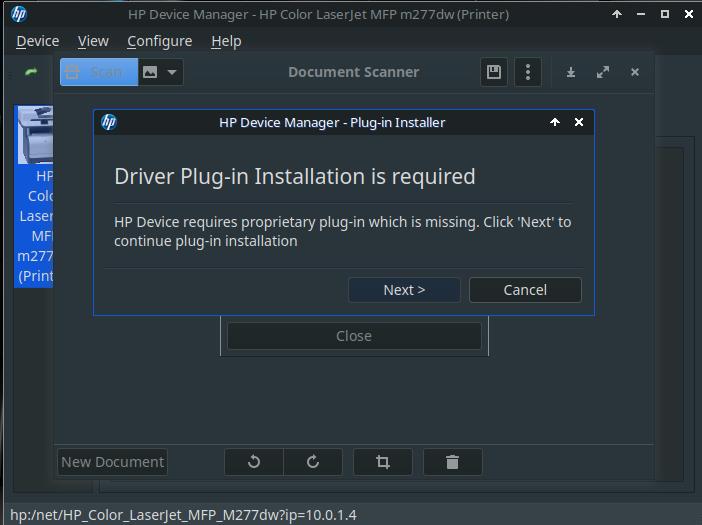Click the main window keep-above arrow

coord(617,14)
